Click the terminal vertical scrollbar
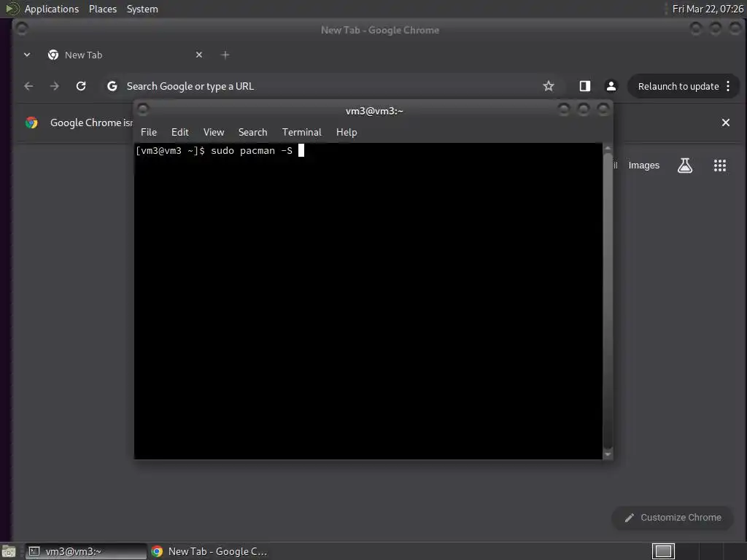This screenshot has height=560, width=747. pos(608,300)
